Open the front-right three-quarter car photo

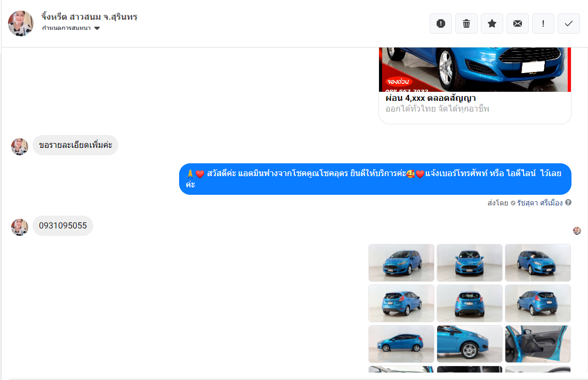(538, 263)
